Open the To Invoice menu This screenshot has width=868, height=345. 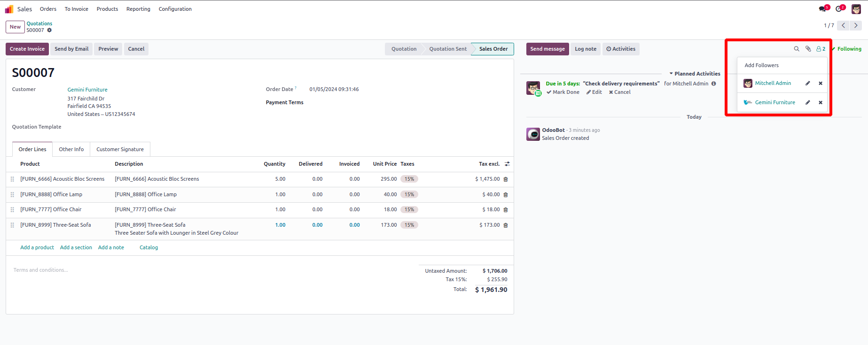(77, 9)
